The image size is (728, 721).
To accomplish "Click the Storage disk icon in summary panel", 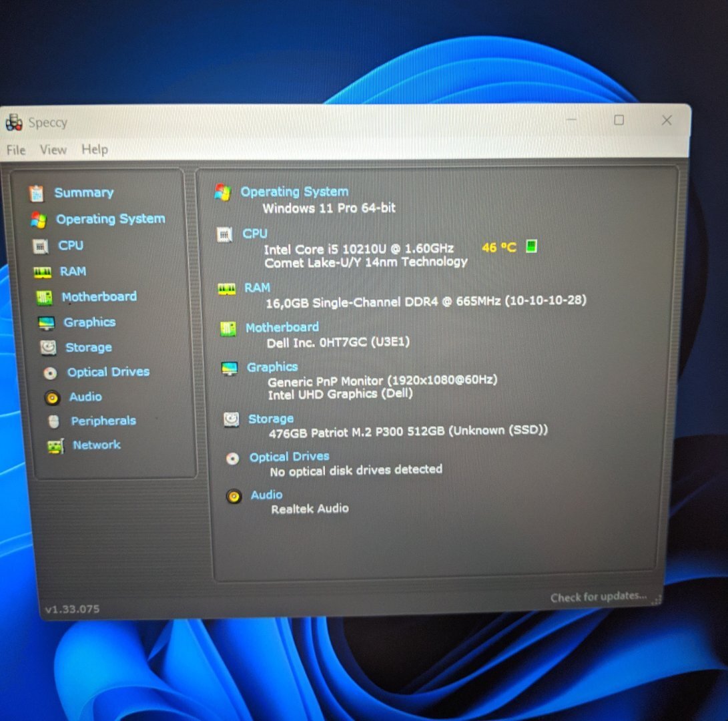I will tap(232, 419).
